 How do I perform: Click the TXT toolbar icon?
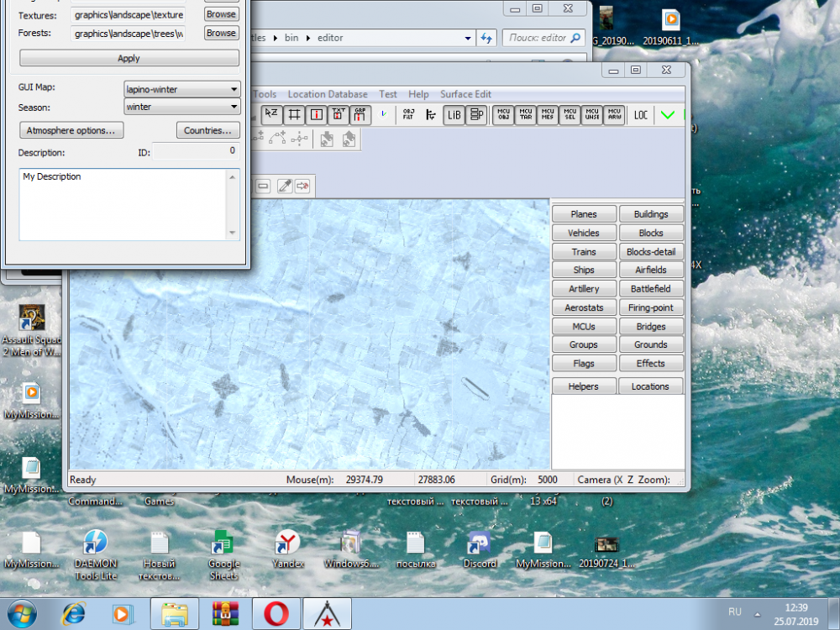(339, 115)
